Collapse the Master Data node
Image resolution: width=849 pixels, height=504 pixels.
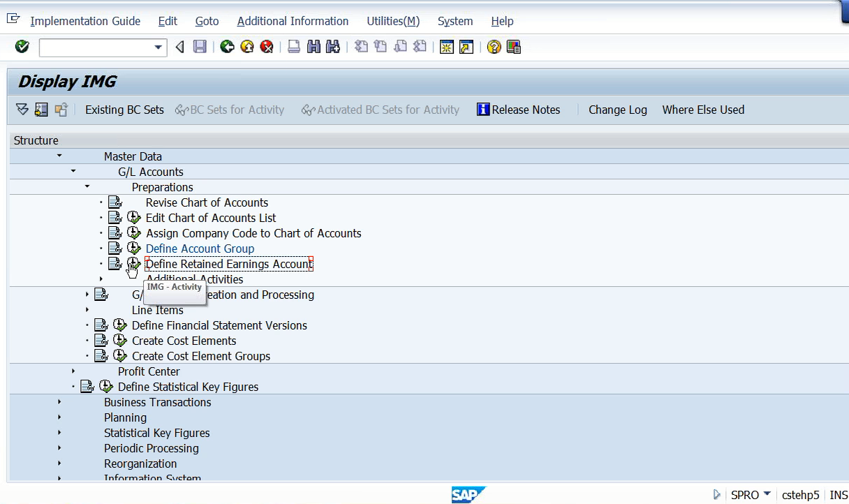coord(59,156)
